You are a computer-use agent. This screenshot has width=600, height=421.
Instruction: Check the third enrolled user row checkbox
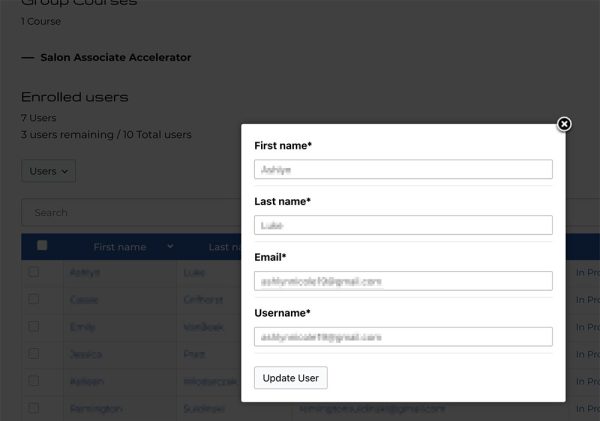[x=34, y=326]
